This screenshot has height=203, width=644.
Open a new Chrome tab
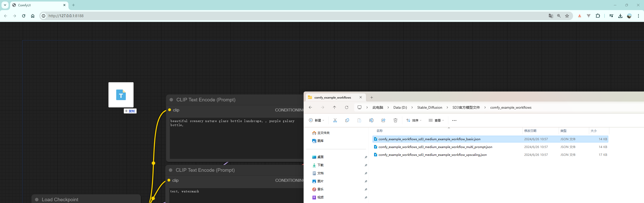[x=73, y=5]
